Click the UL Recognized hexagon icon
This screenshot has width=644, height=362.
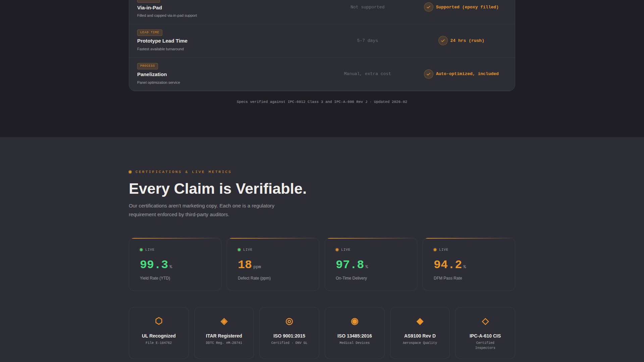159,321
